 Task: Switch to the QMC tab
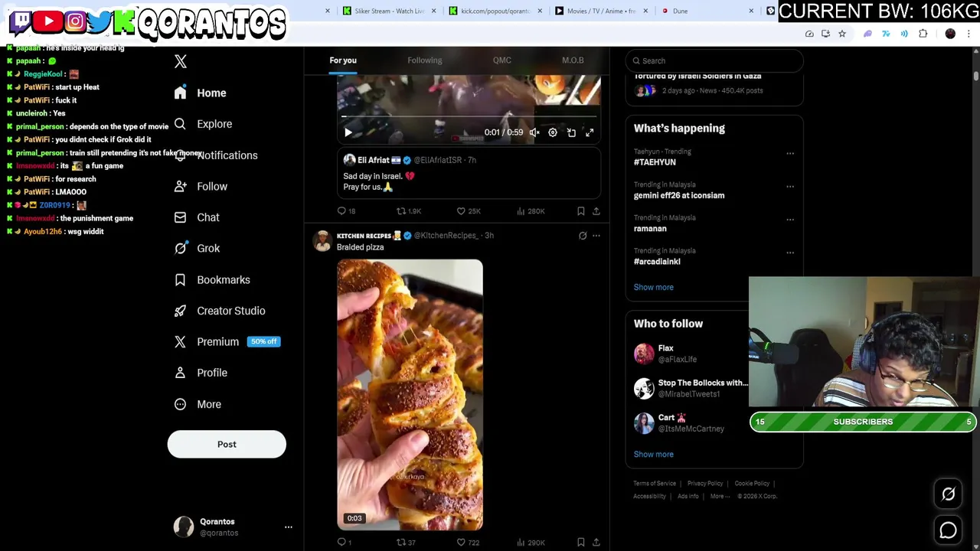tap(502, 60)
